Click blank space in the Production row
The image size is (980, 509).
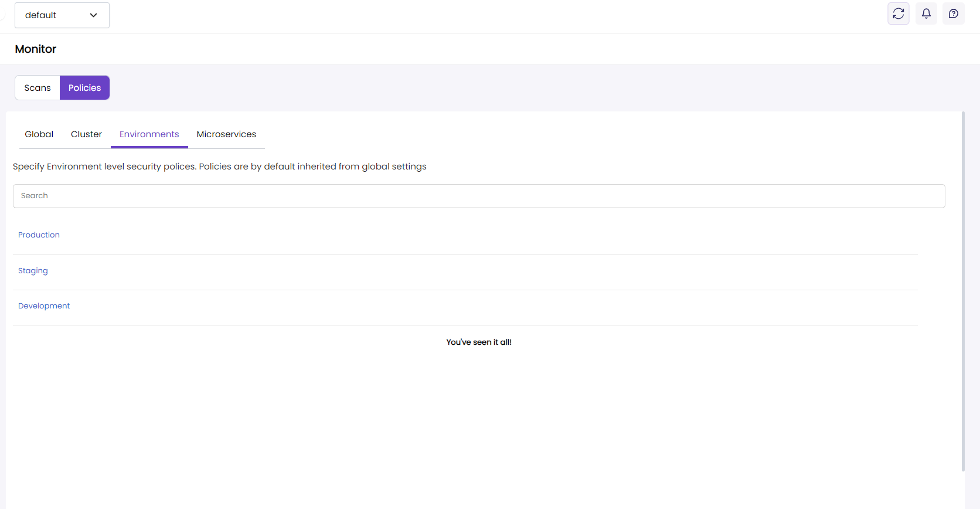(469, 235)
